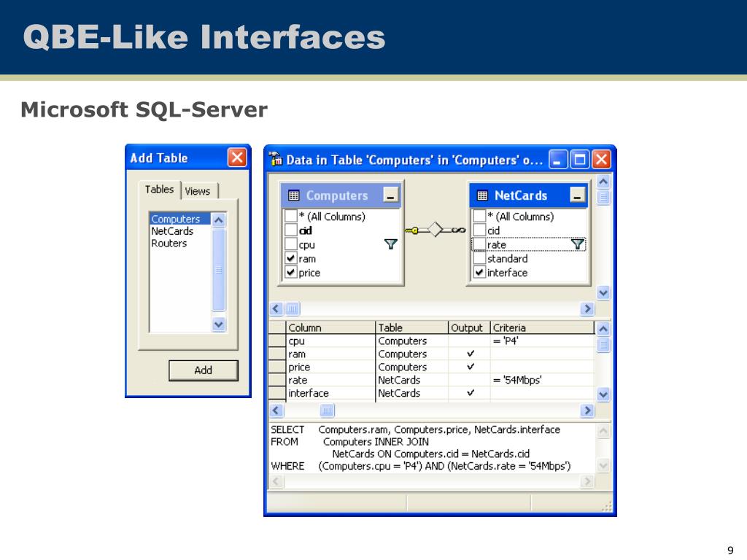The width and height of the screenshot is (747, 560).
Task: Click the row selector beside the ram row
Action: (x=277, y=354)
